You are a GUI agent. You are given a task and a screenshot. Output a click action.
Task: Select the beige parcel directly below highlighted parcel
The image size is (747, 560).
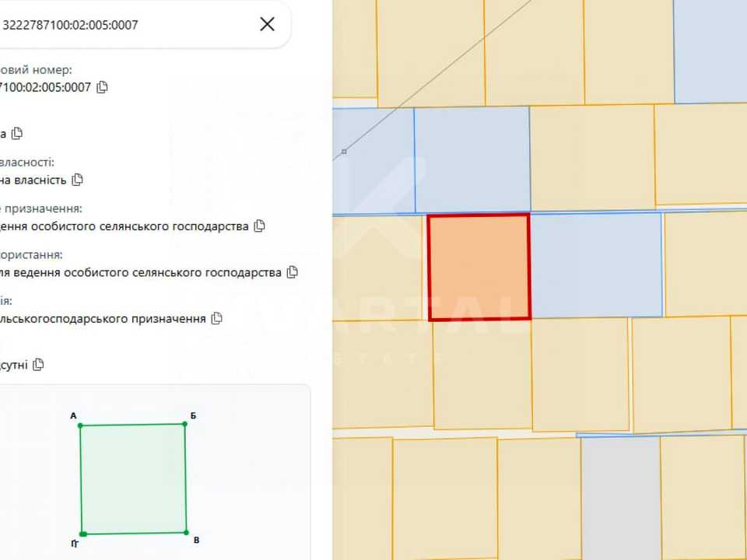(x=482, y=374)
